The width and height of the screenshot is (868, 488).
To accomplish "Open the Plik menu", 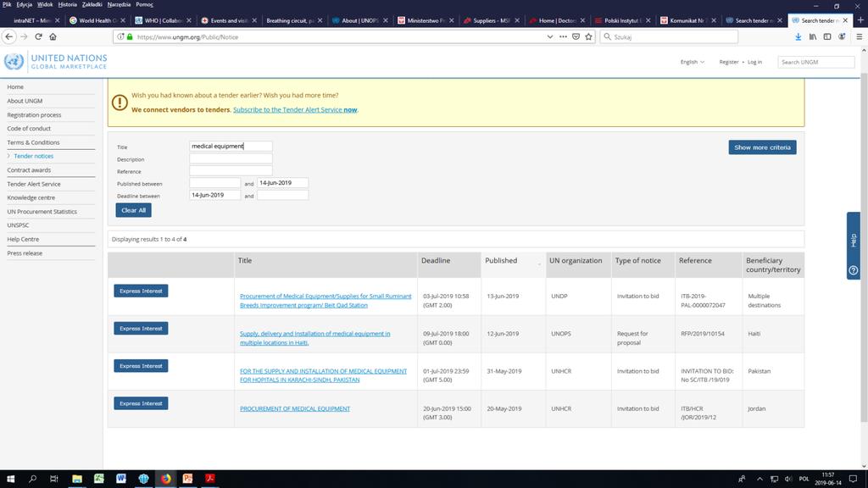I will [7, 4].
